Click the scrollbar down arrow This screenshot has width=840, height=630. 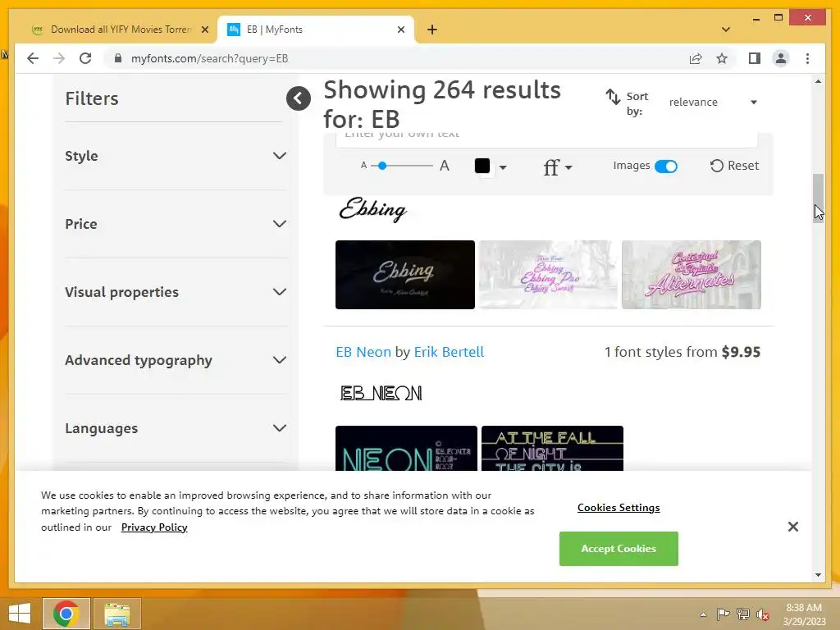click(x=818, y=575)
